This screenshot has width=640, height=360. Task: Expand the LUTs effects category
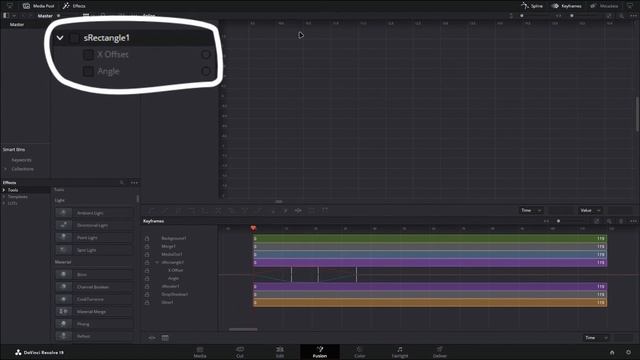point(4,203)
